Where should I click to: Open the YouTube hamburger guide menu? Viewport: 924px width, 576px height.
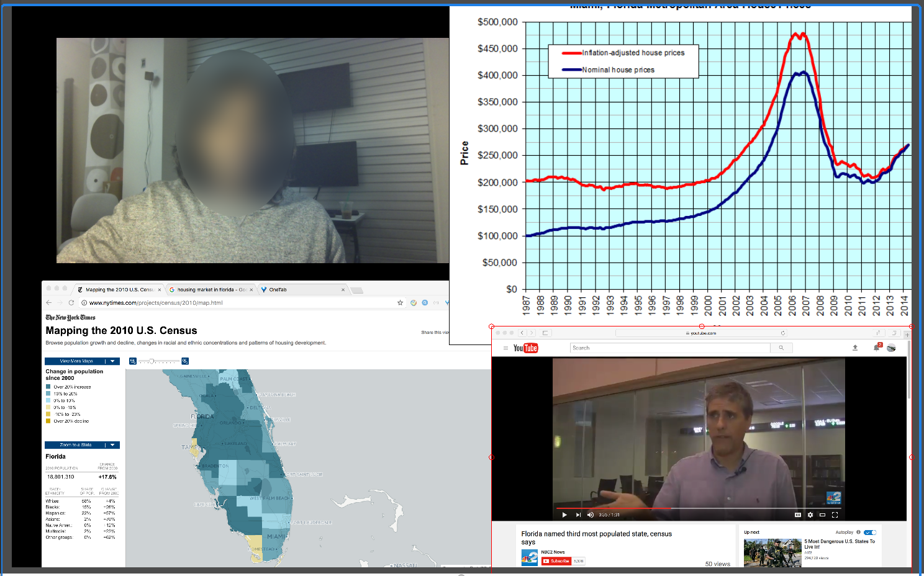pyautogui.click(x=505, y=348)
